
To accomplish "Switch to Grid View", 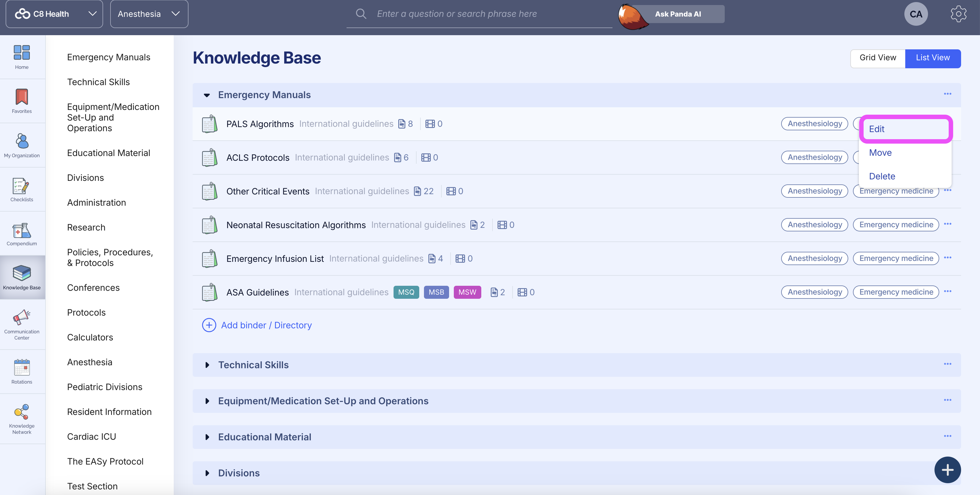I will click(878, 58).
